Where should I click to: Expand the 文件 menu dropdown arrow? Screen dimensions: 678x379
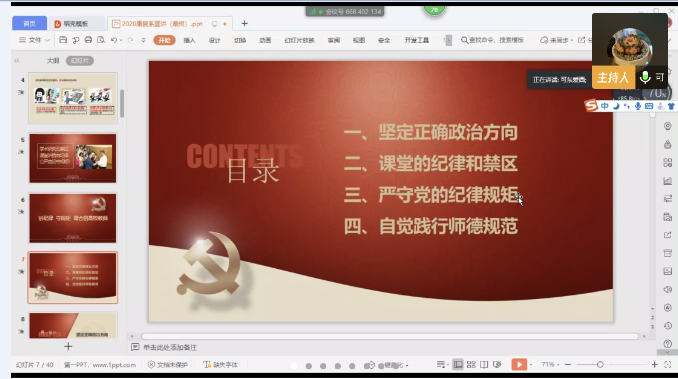pyautogui.click(x=48, y=40)
